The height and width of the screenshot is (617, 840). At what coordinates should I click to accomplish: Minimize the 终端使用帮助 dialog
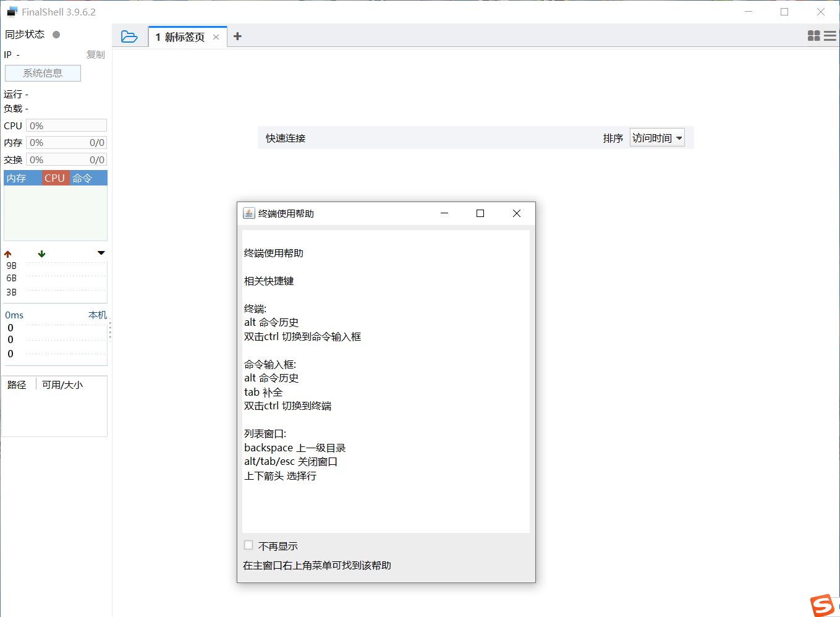tap(444, 213)
